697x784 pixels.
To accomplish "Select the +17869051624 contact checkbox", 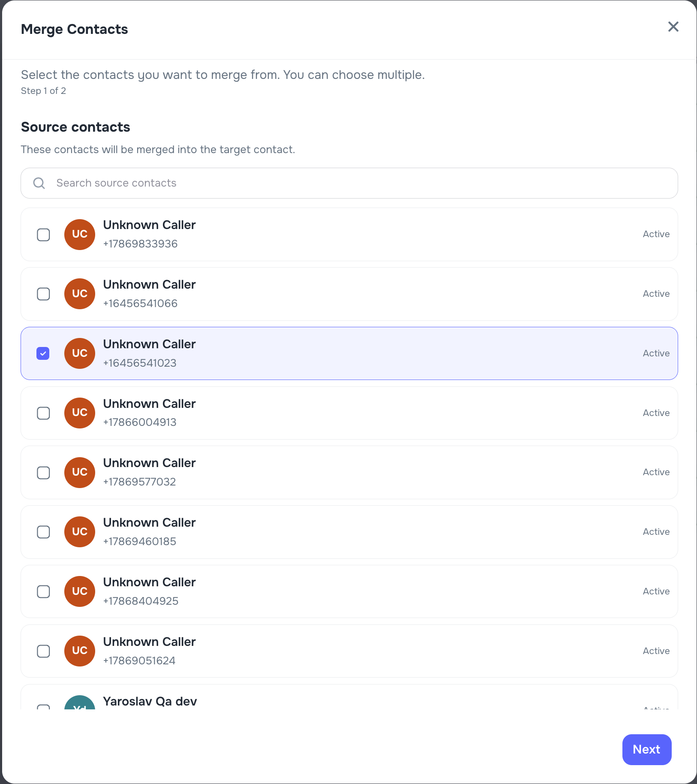I will pyautogui.click(x=43, y=651).
